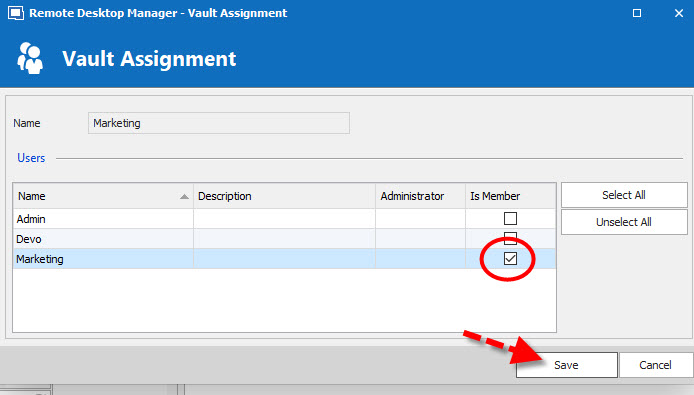
Task: Select the Devo user row
Action: click(x=284, y=239)
